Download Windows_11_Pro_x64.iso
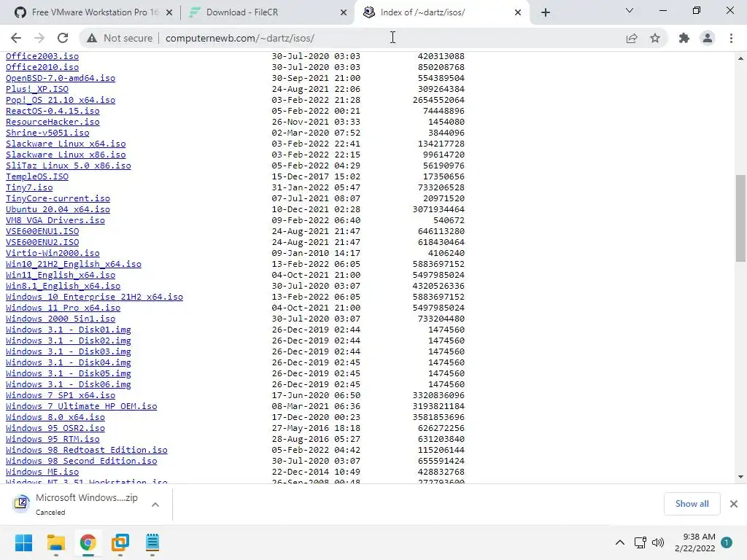Image resolution: width=747 pixels, height=560 pixels. [63, 308]
